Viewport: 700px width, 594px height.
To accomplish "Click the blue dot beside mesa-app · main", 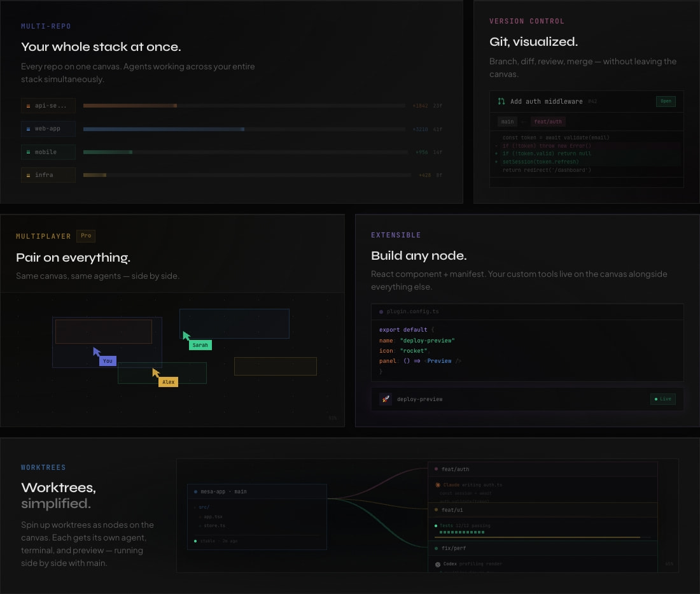I will tap(195, 491).
